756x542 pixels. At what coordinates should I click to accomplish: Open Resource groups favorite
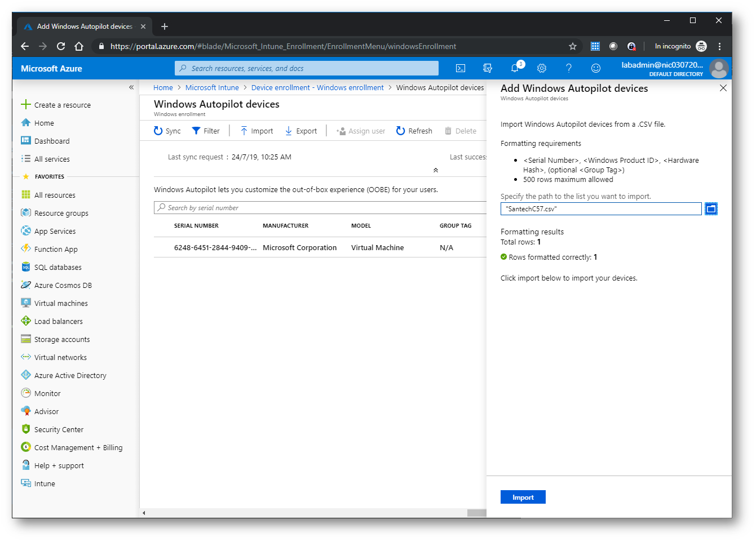pos(55,213)
